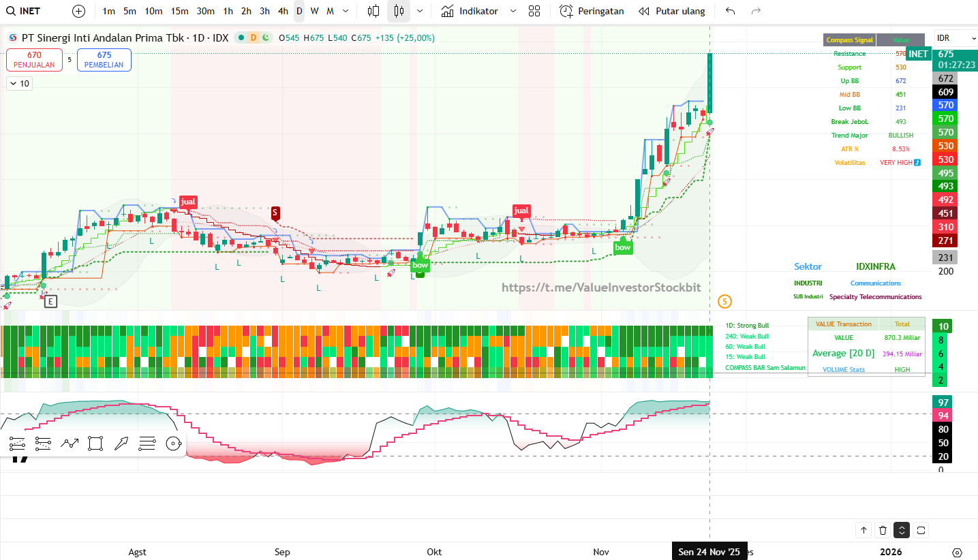The image size is (978, 560).
Task: Click the add symbol plus icon
Action: (x=79, y=11)
